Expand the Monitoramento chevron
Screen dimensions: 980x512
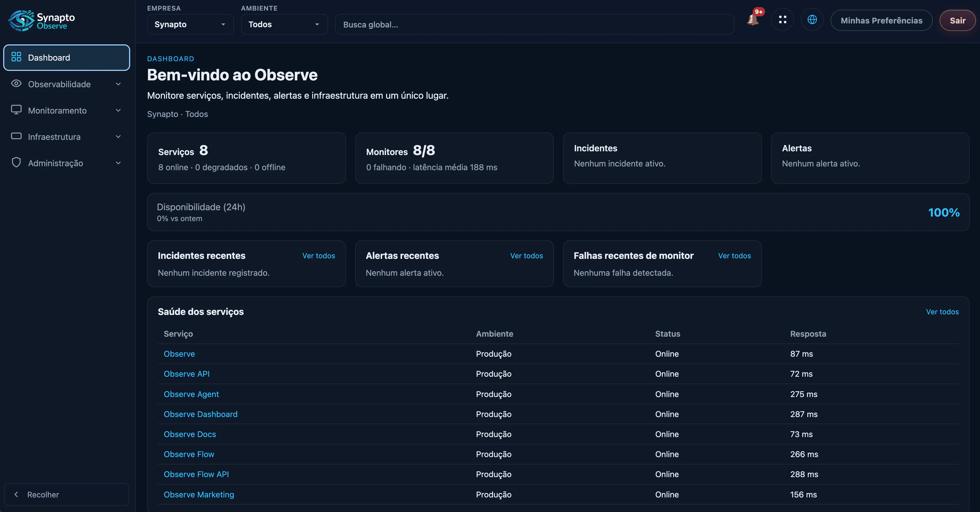118,110
